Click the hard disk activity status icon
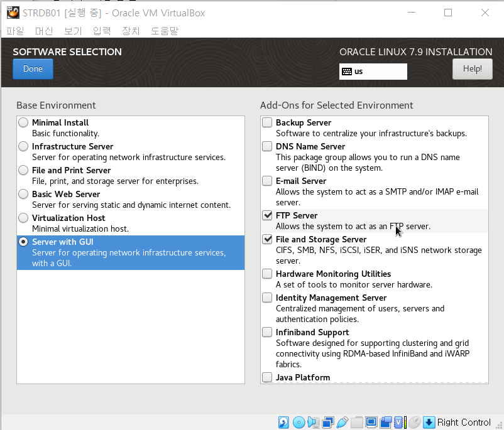 [283, 422]
